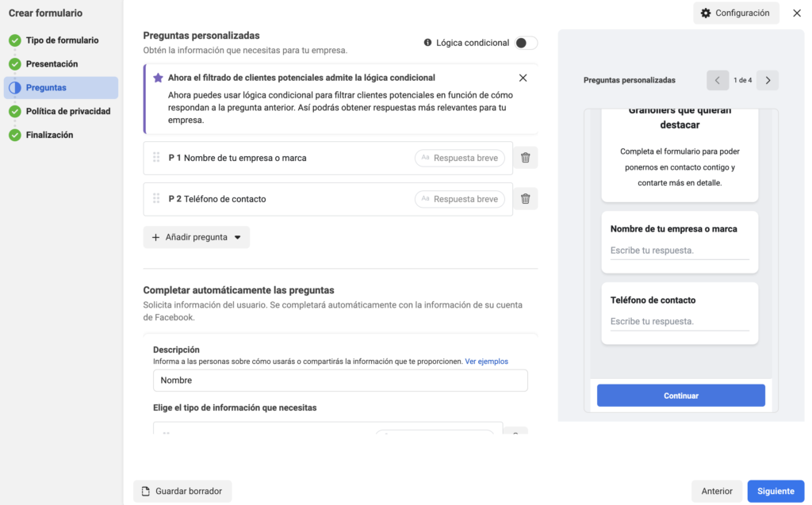This screenshot has height=505, width=812.
Task: Dismiss the lógica condicional notice banner
Action: point(523,78)
